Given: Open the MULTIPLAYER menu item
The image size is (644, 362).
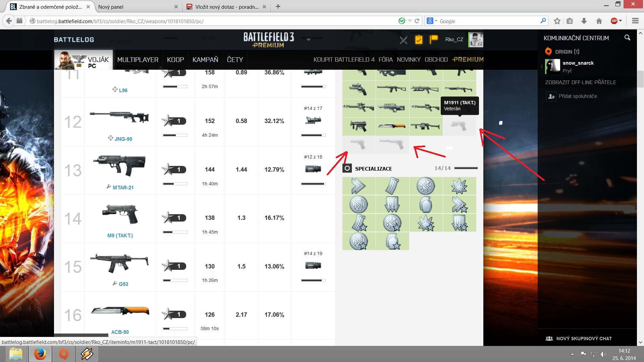Looking at the screenshot, I should pos(138,60).
